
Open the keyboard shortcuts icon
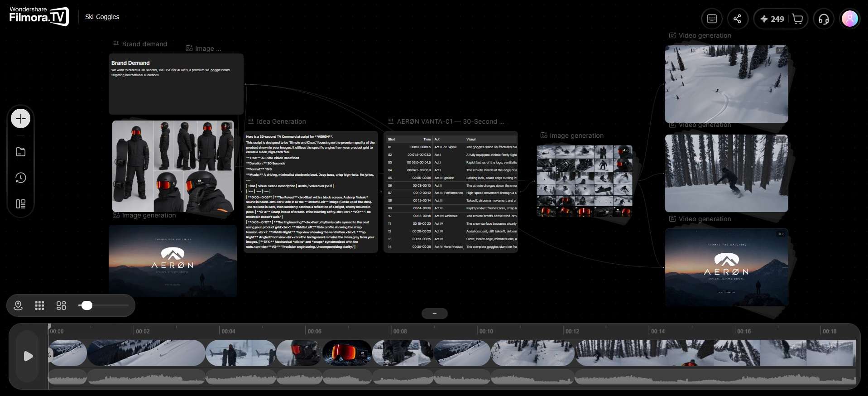(712, 19)
